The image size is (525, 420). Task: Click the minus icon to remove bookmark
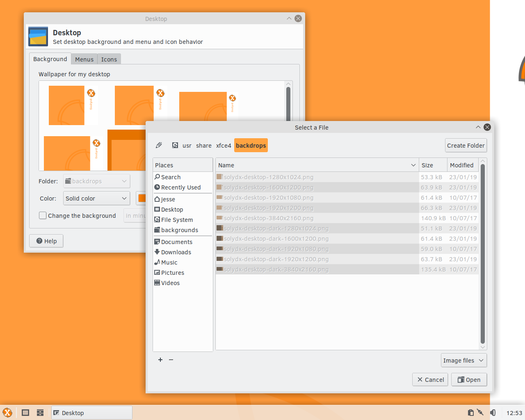click(171, 360)
